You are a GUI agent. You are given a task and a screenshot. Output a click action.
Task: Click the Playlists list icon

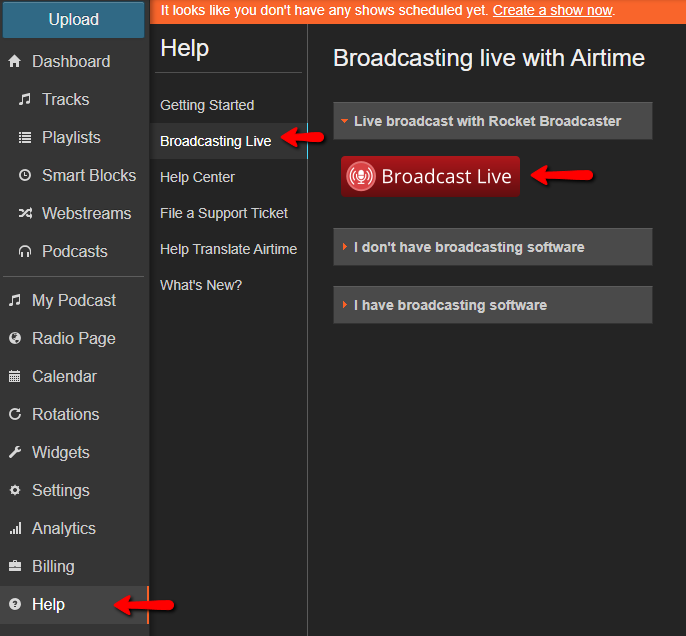[x=24, y=138]
